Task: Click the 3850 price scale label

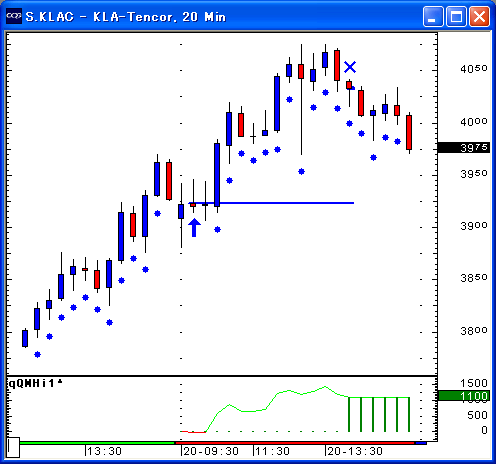Action: pyautogui.click(x=474, y=278)
